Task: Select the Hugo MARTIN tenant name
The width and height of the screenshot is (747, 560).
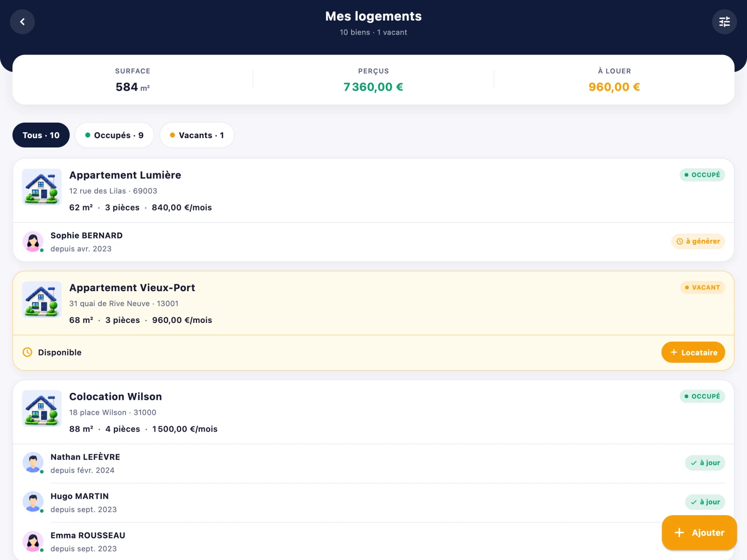Action: (79, 496)
